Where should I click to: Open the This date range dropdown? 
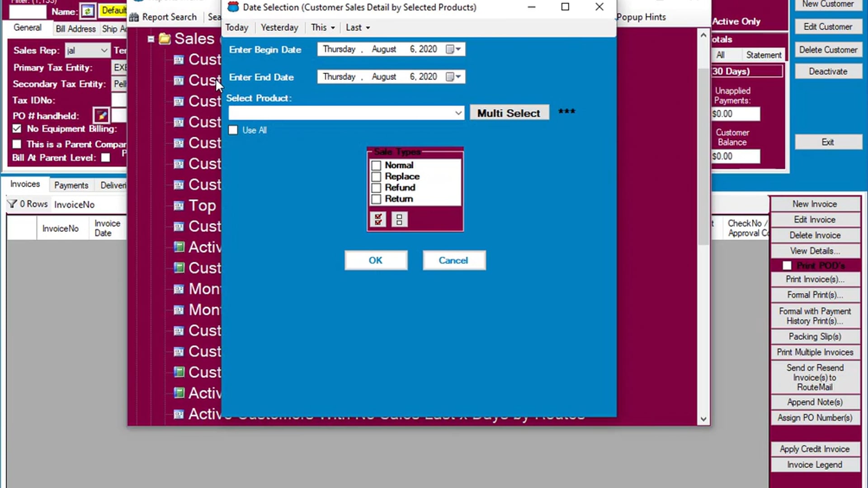coord(323,28)
